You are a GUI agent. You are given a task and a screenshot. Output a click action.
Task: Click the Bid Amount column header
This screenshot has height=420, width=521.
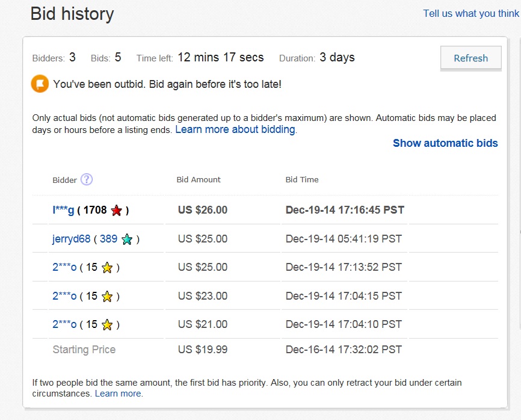coord(199,180)
